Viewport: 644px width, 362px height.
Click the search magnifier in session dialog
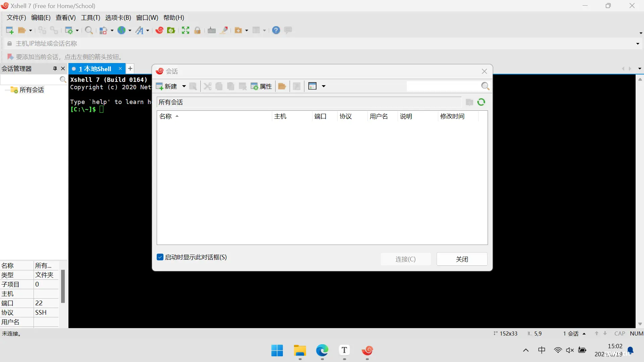(x=485, y=86)
